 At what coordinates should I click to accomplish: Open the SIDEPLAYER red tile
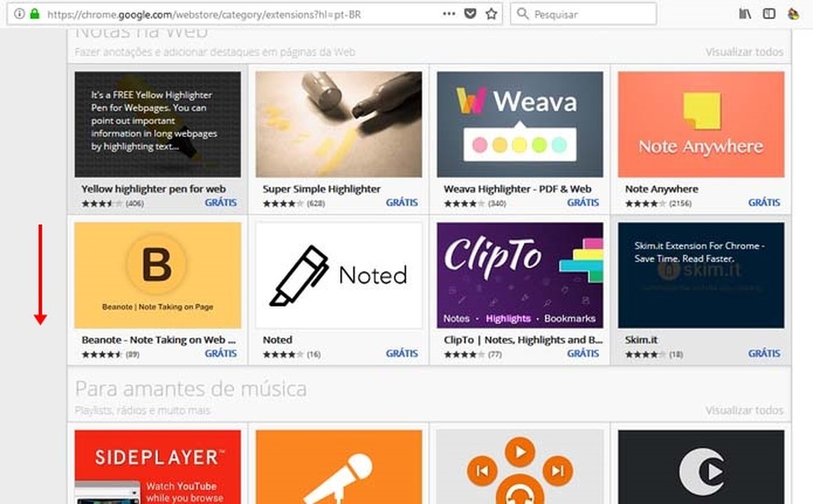[x=158, y=467]
